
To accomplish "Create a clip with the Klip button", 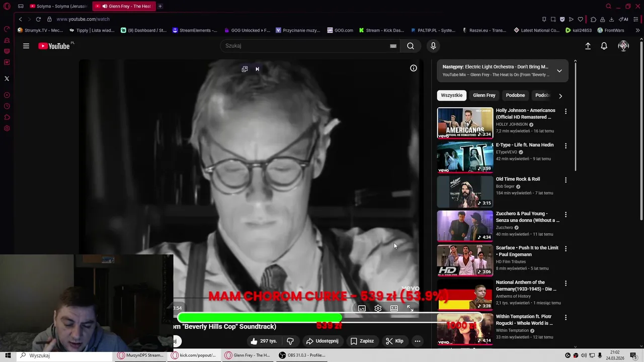I will pos(394,341).
